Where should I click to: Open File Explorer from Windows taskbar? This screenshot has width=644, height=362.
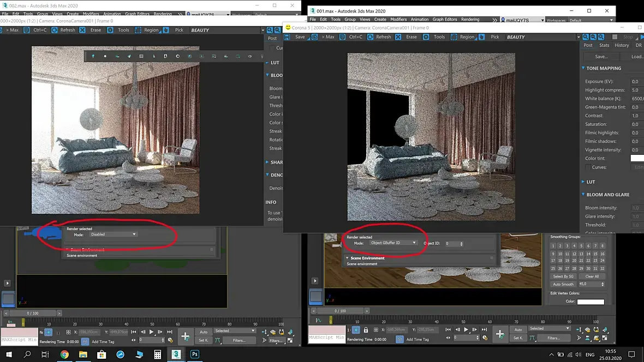(x=83, y=354)
